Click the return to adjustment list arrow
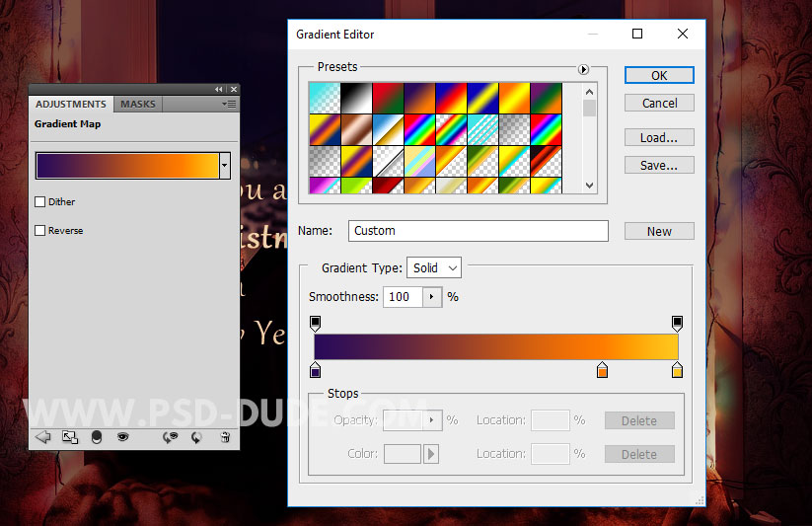Image resolution: width=812 pixels, height=526 pixels. [x=42, y=437]
